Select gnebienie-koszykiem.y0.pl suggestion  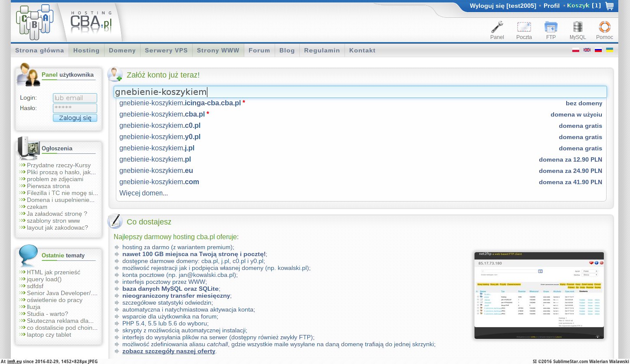pyautogui.click(x=361, y=137)
